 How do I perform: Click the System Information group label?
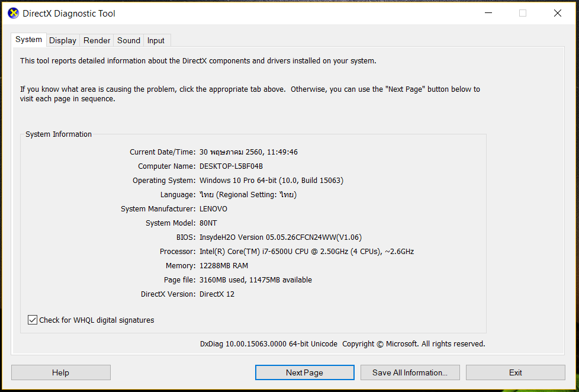pyautogui.click(x=59, y=134)
